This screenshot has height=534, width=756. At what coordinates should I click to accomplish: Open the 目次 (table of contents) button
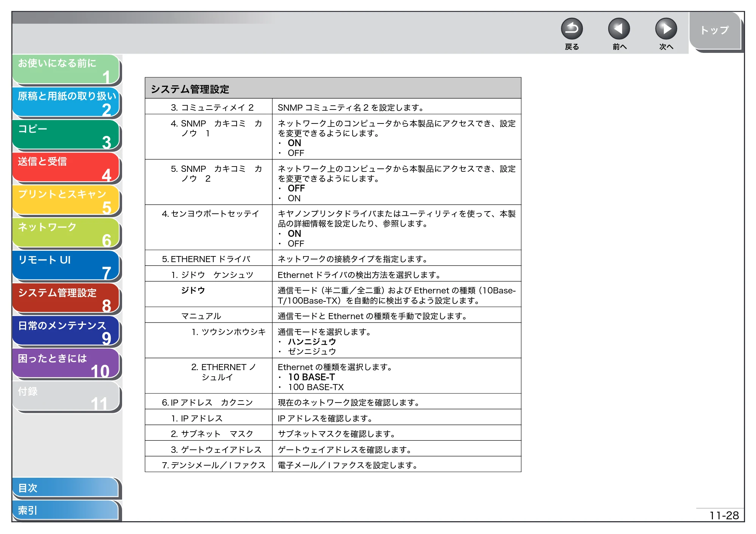click(65, 488)
